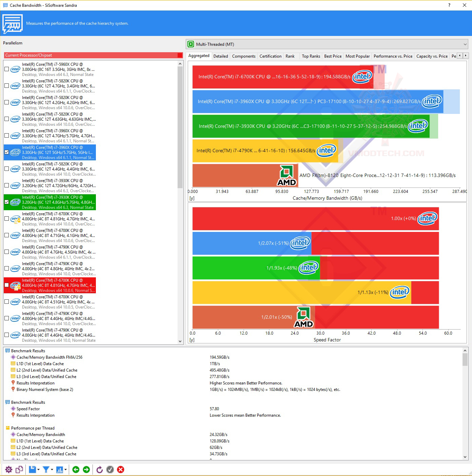Check the i7-5820K 4.4GHz checkbox
This screenshot has width=472, height=476.
(6, 169)
